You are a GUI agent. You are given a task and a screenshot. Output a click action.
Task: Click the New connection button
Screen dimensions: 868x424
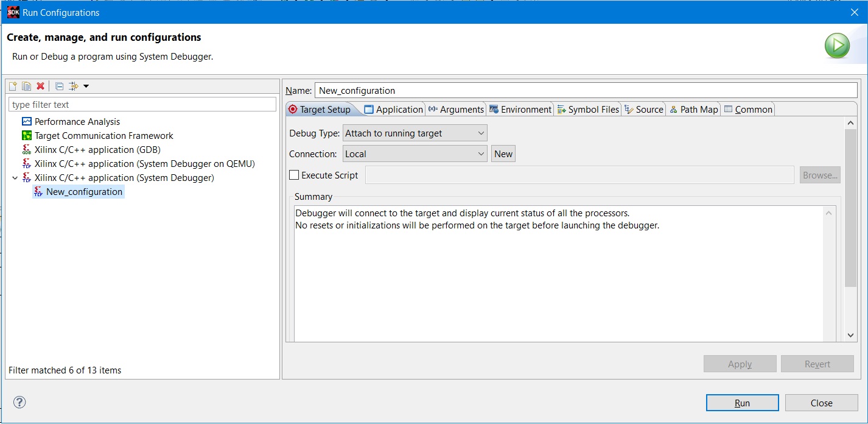pyautogui.click(x=503, y=154)
